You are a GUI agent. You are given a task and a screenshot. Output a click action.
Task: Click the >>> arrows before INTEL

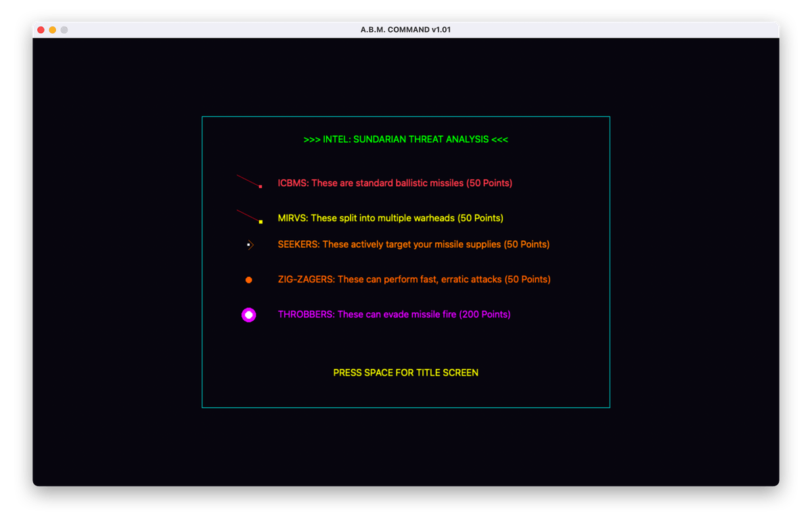click(x=312, y=139)
